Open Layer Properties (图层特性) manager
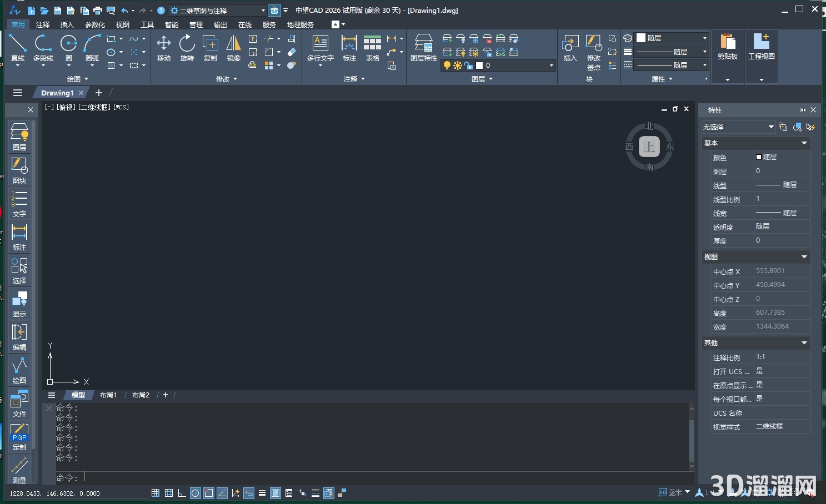The image size is (826, 504). click(424, 48)
